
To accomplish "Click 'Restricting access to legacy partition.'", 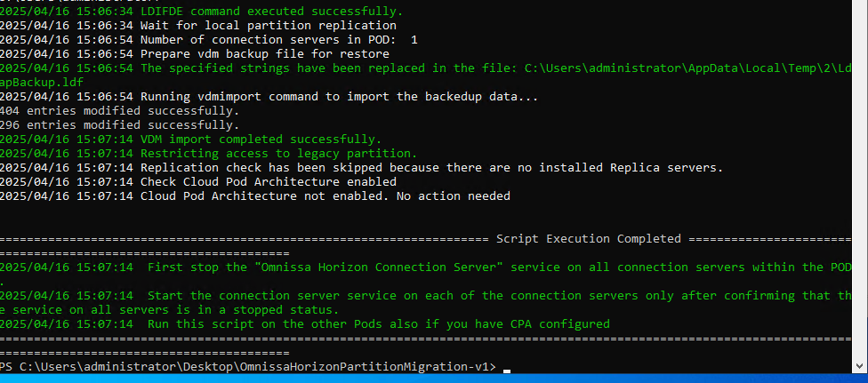I will tap(279, 154).
